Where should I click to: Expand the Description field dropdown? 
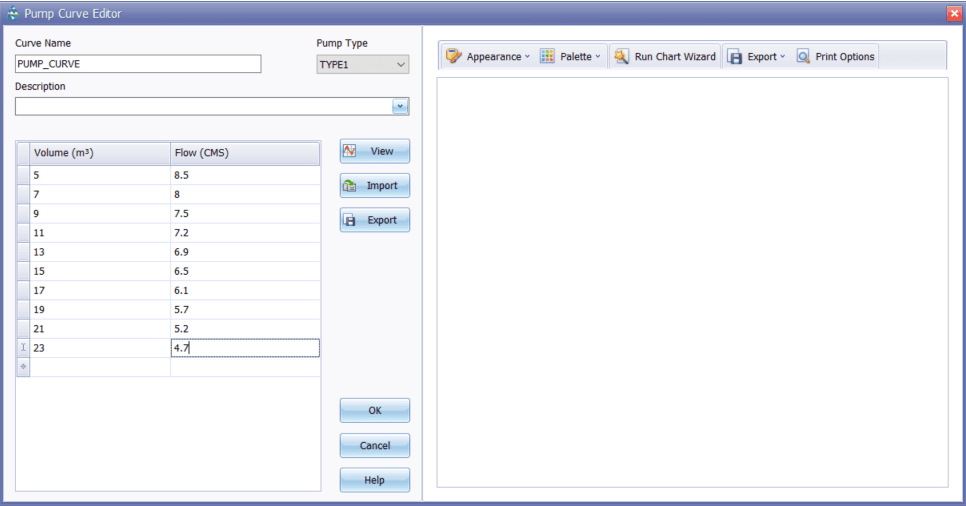point(400,107)
